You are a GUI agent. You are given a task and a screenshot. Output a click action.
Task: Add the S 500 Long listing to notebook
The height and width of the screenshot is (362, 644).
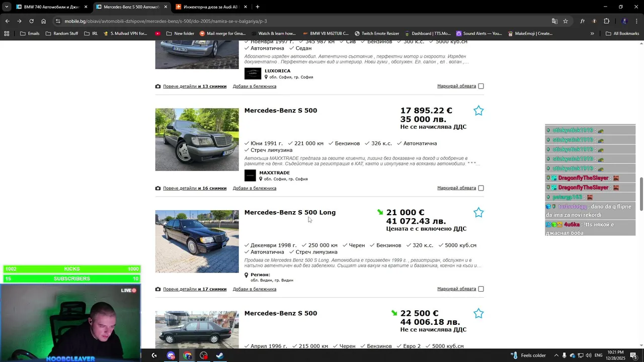(255, 289)
